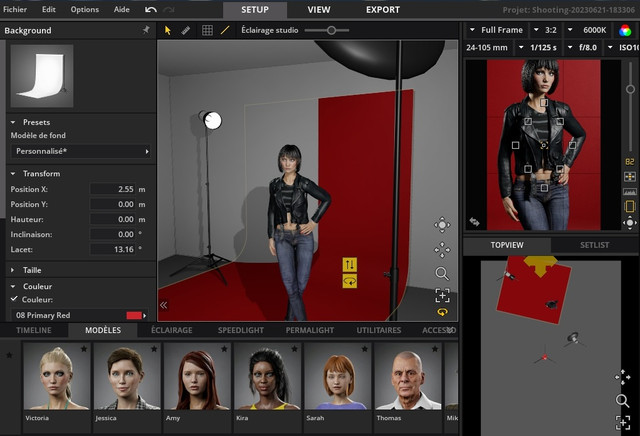Favorite Thomas with his star icon
Image resolution: width=640 pixels, height=436 pixels.
coord(435,349)
